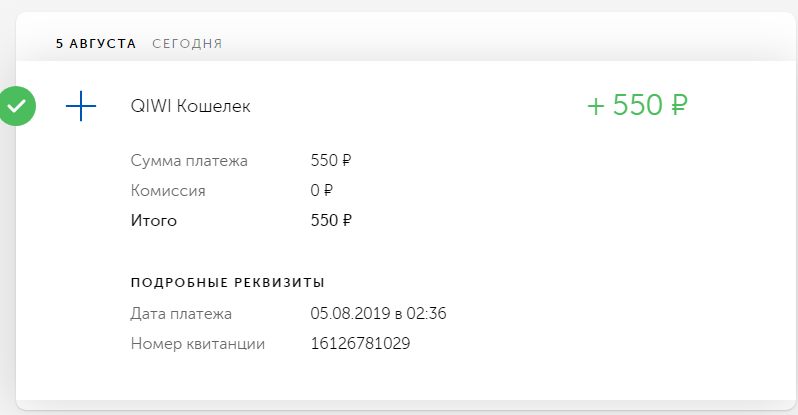Click the Комиссия label

tap(168, 190)
